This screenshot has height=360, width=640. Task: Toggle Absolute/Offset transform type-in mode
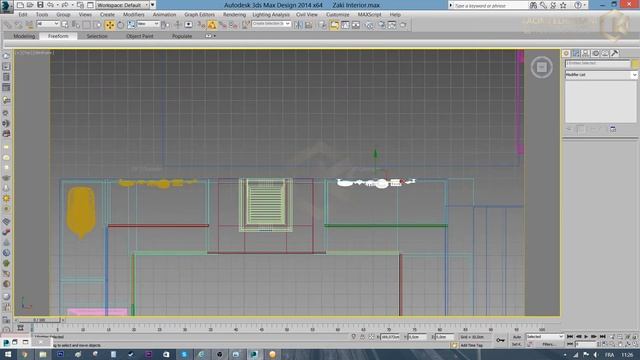pos(371,337)
